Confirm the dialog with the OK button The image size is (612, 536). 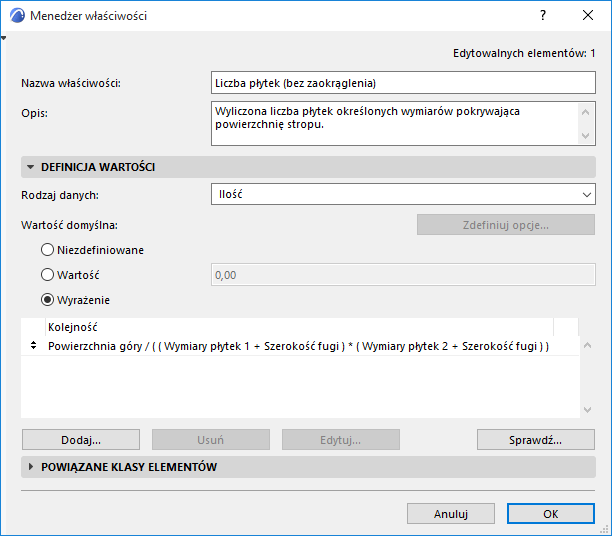551,514
